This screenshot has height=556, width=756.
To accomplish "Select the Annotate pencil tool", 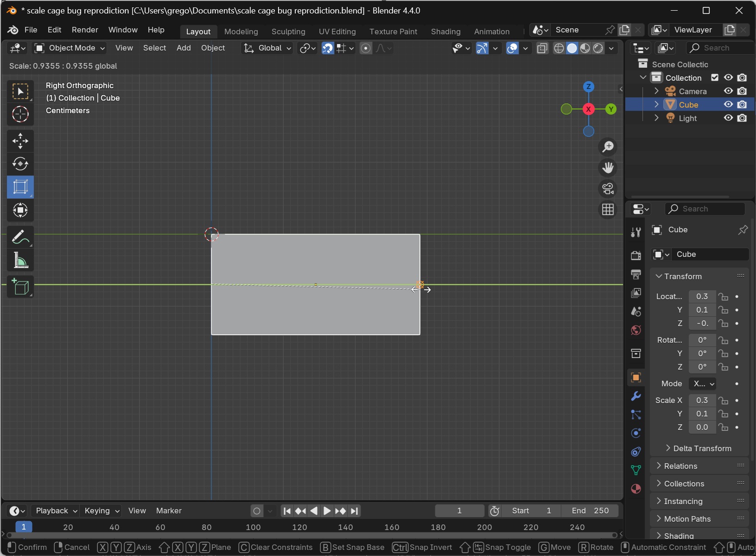I will pos(20,237).
